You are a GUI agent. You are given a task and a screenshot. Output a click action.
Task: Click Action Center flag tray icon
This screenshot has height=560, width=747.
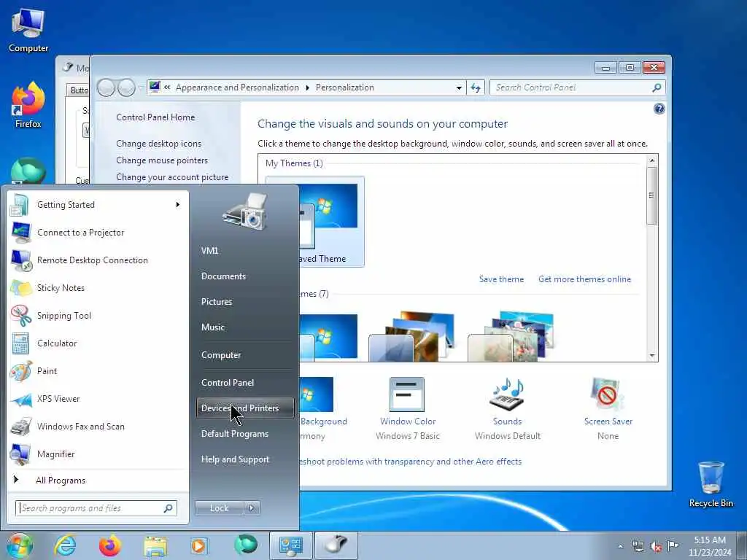click(673, 545)
